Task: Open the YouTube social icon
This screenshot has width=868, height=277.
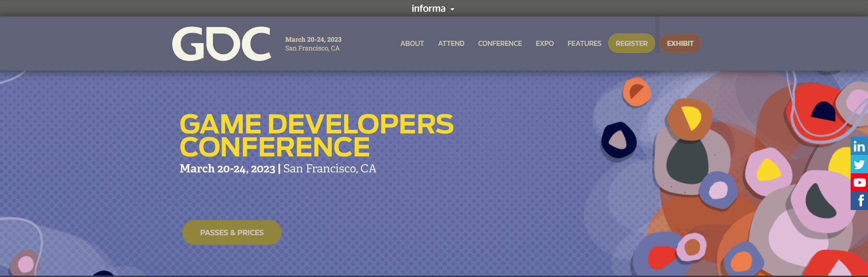Action: click(859, 183)
